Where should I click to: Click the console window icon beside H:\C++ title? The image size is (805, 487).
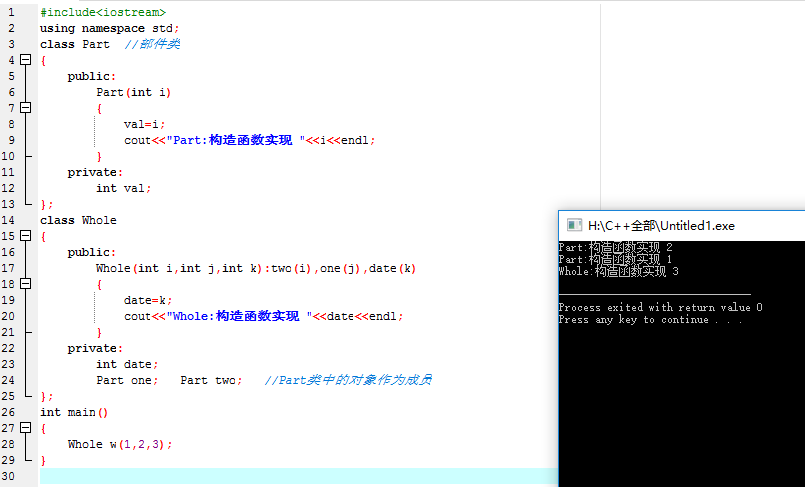[574, 225]
